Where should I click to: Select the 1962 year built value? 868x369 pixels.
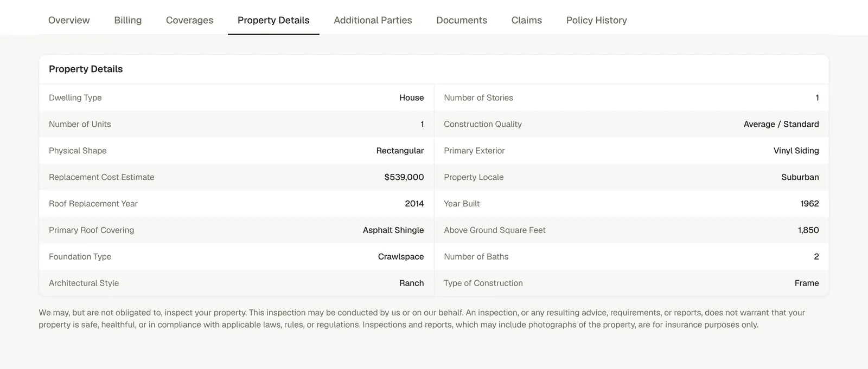tap(809, 204)
